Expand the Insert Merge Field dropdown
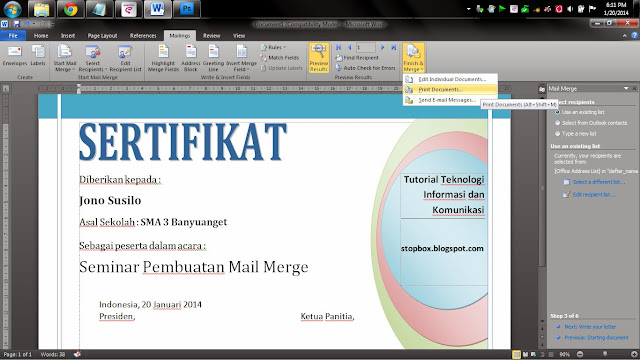The image size is (640, 360). pos(241,58)
